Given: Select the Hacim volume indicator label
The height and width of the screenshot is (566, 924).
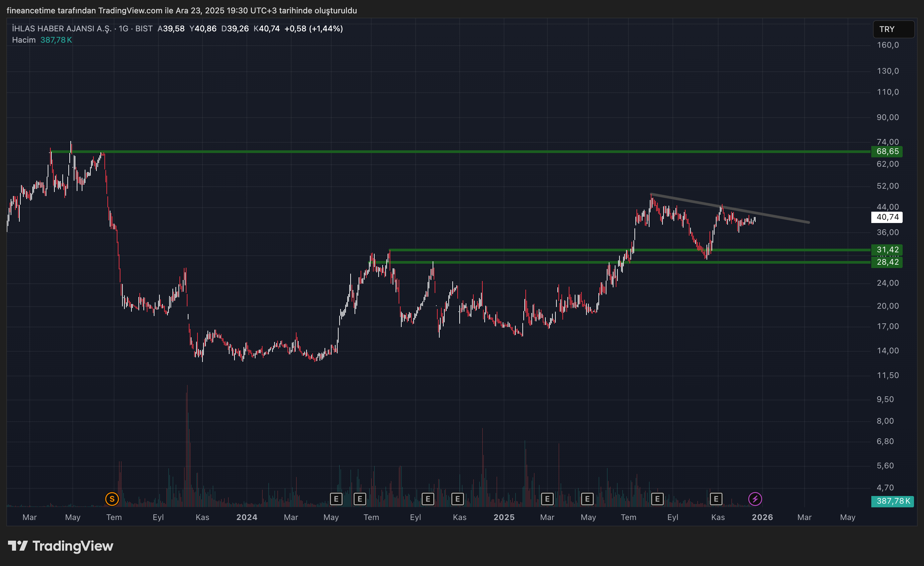Looking at the screenshot, I should pyautogui.click(x=24, y=40).
